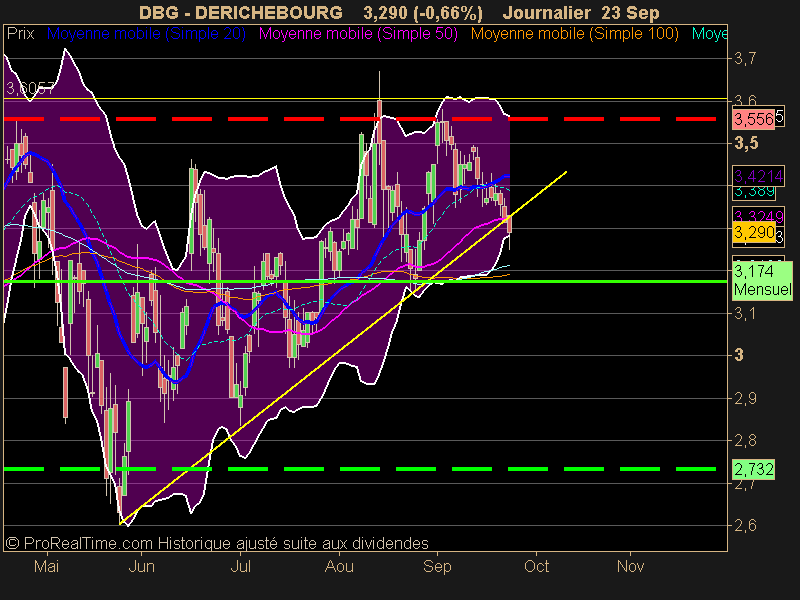This screenshot has height=600, width=800.
Task: Click the 'Jun' month label on time axis
Action: pos(141,566)
